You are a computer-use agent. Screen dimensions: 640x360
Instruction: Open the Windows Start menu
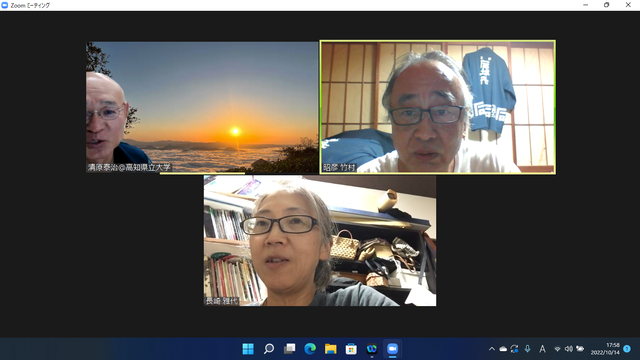tap(248, 349)
